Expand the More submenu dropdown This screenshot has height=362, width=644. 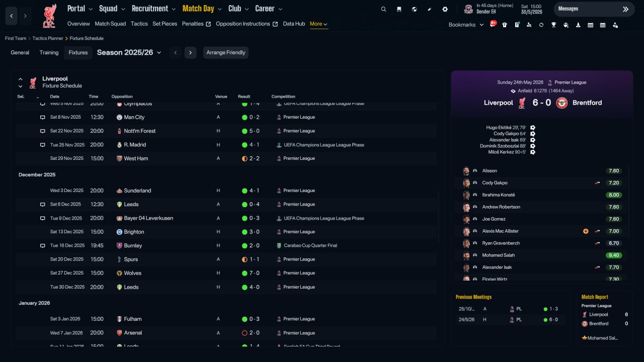(x=319, y=24)
